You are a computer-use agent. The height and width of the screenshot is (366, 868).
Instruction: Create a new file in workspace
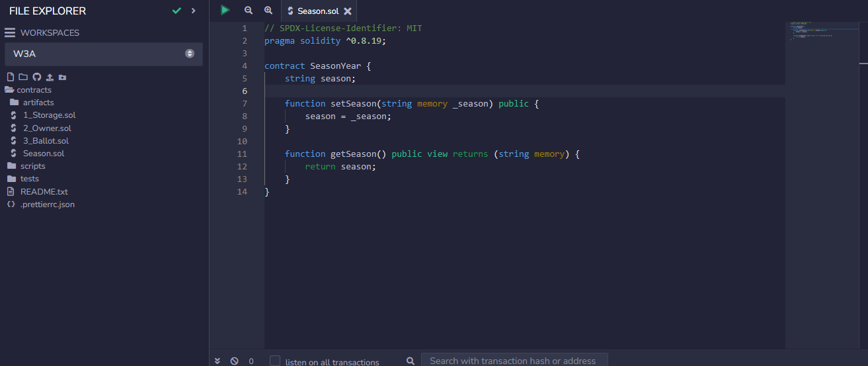click(x=10, y=77)
